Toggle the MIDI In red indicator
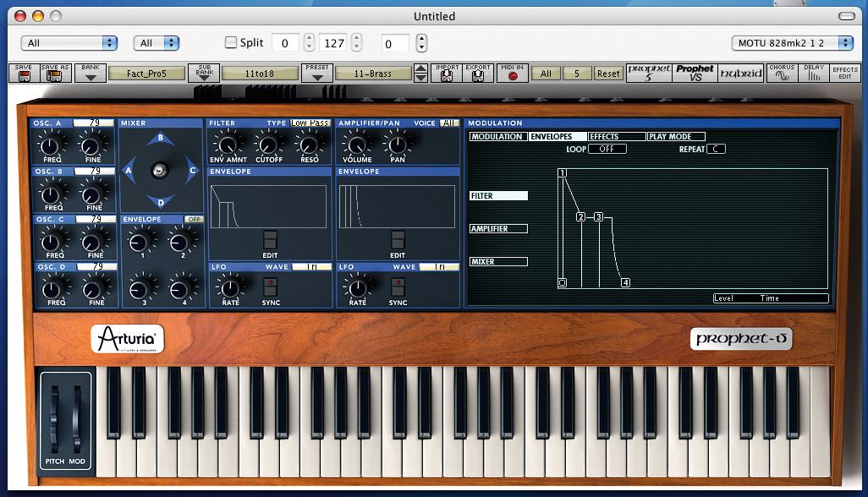This screenshot has height=497, width=868. (x=513, y=76)
